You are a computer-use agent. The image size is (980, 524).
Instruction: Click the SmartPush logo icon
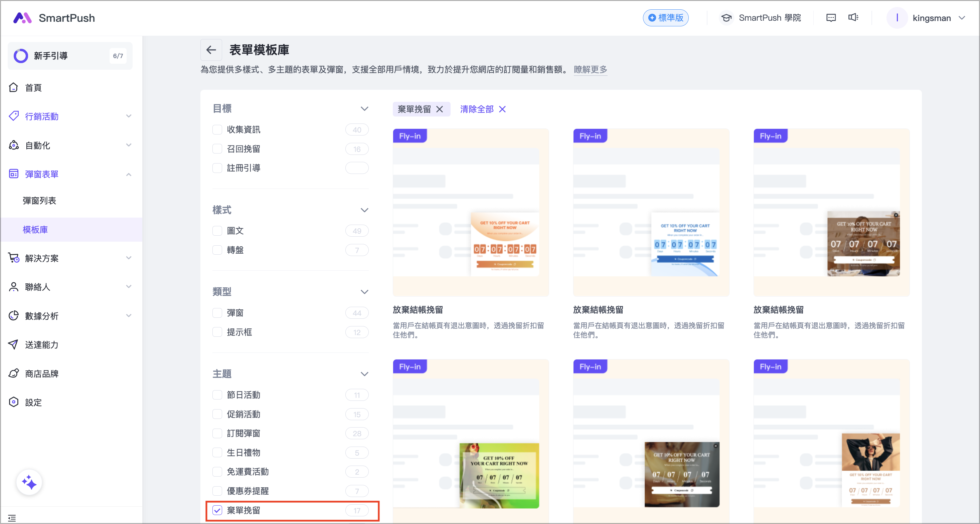(22, 18)
